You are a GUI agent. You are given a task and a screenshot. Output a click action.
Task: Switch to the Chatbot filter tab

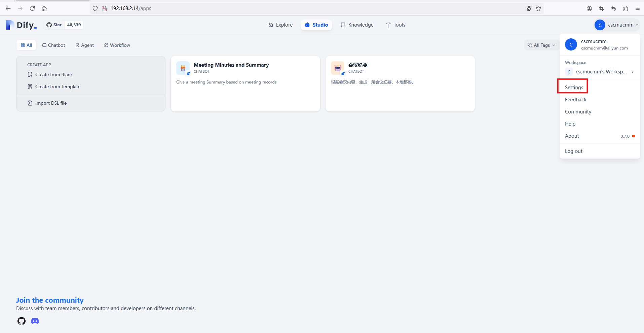coord(54,45)
